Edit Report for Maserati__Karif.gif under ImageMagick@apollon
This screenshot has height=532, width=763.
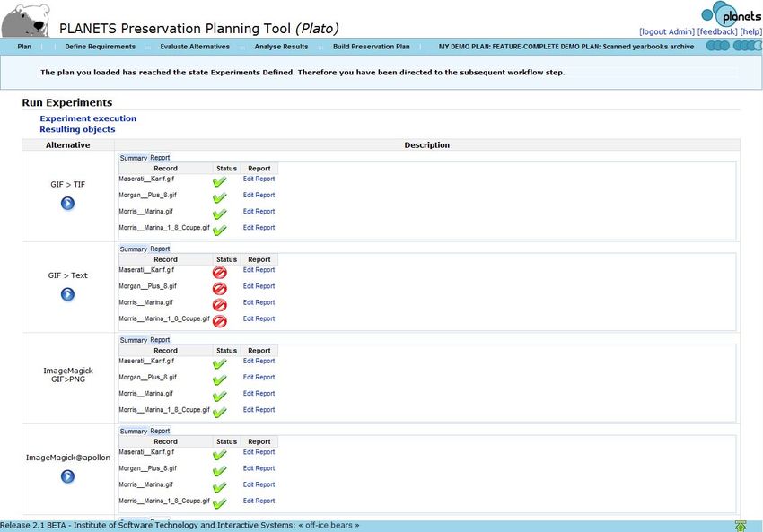[x=259, y=452]
